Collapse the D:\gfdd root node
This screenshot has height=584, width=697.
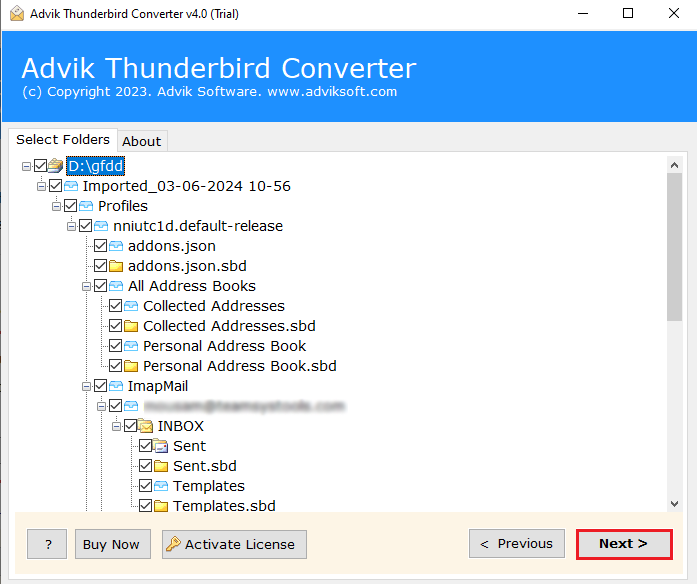click(26, 166)
